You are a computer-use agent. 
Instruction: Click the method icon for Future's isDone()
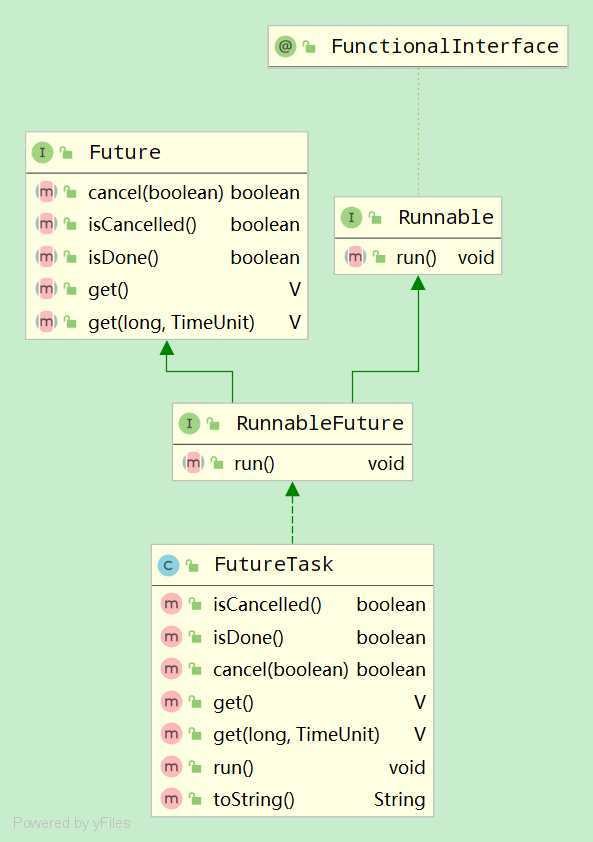(46, 257)
